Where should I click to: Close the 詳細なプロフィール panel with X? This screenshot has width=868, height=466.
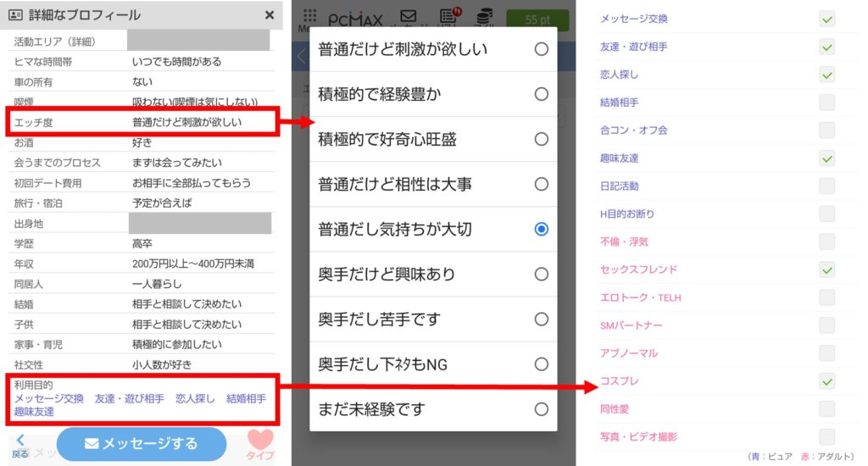coord(270,15)
